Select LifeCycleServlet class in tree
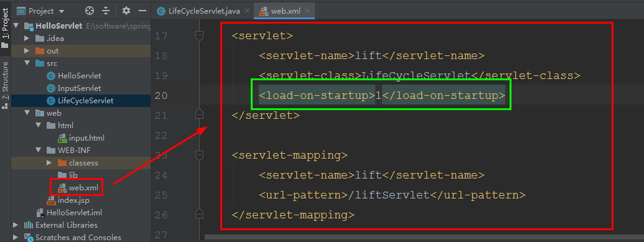 click(85, 100)
